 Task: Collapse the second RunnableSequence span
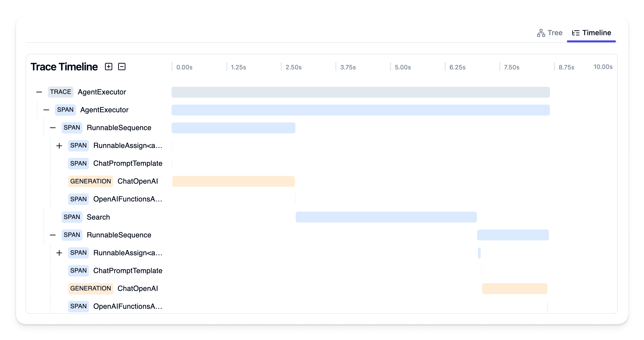coord(52,235)
